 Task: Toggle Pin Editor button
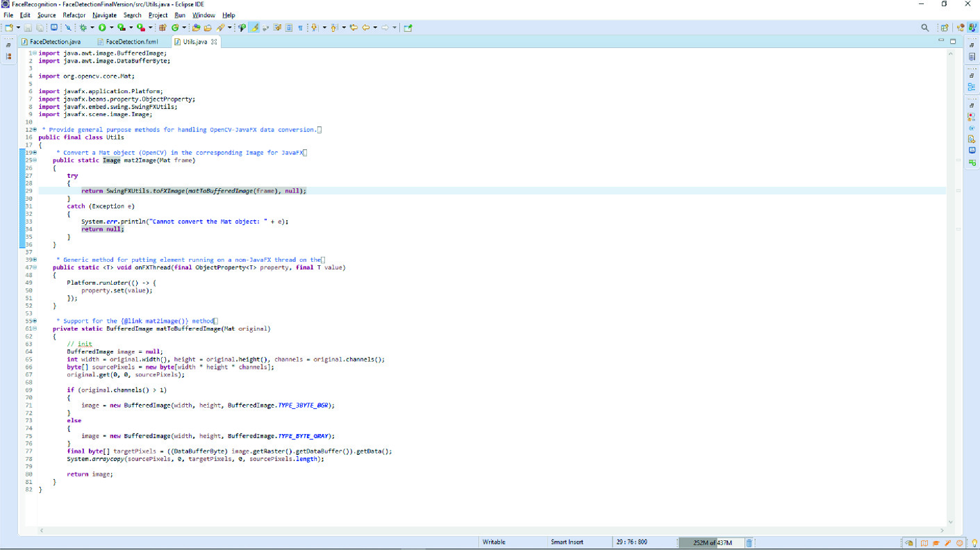point(408,28)
